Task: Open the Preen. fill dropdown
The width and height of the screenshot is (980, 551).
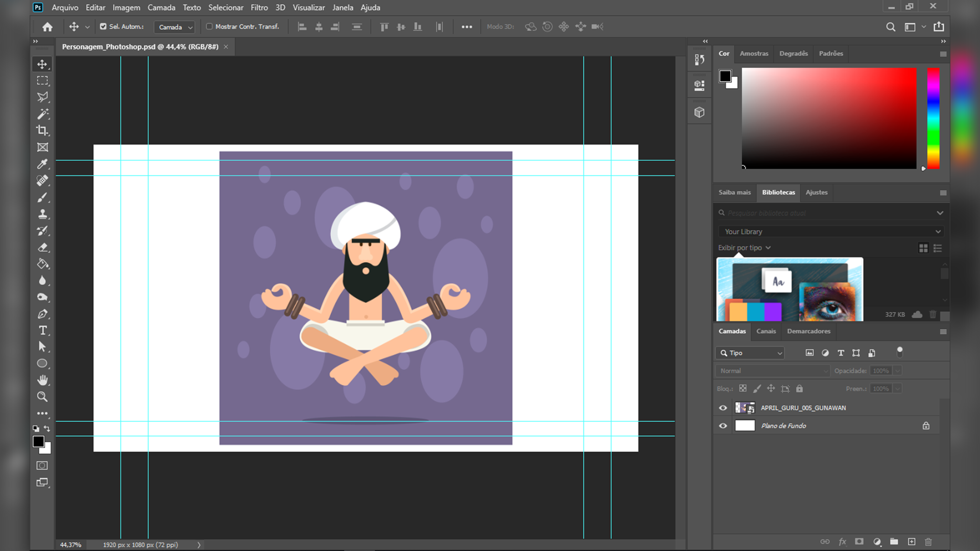Action: pyautogui.click(x=898, y=389)
